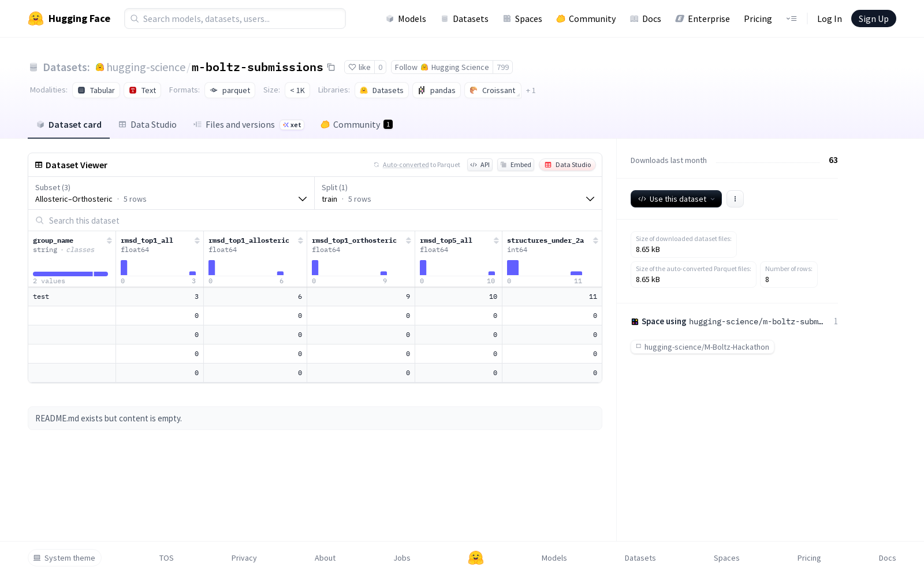Click the Hugging Science org avatar

point(99,67)
